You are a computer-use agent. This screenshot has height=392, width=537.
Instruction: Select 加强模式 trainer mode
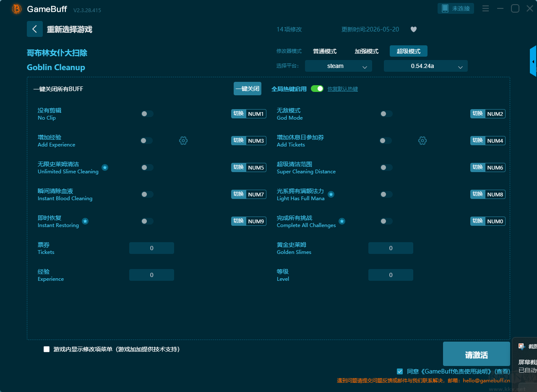(367, 51)
